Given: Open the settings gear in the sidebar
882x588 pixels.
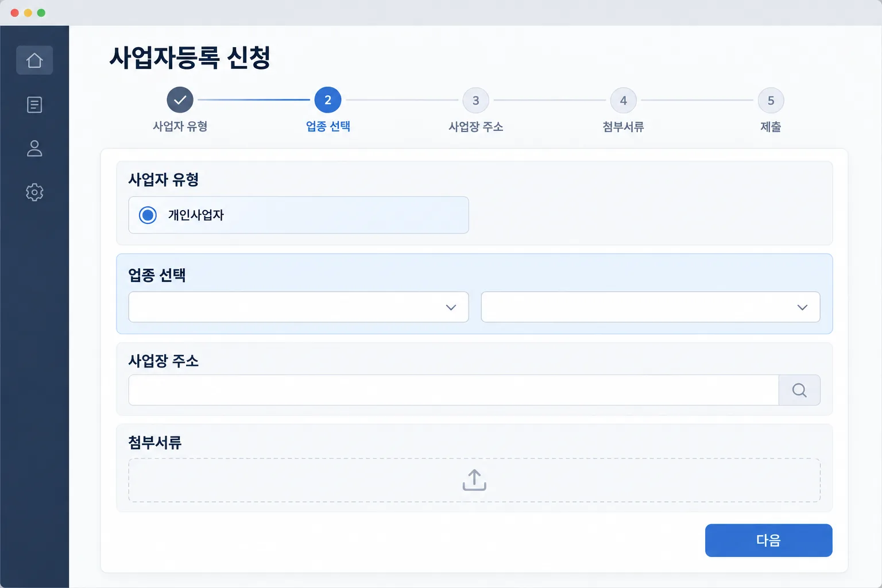Looking at the screenshot, I should pos(34,192).
